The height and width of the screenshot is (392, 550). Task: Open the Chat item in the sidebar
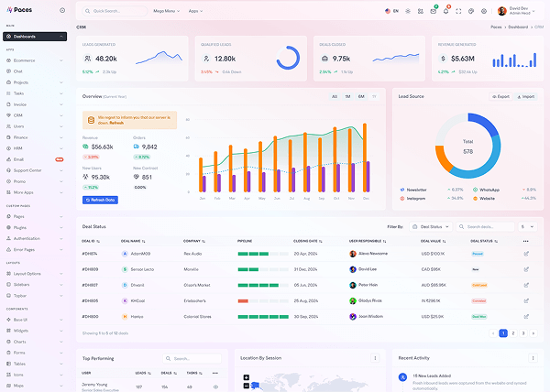click(x=18, y=71)
